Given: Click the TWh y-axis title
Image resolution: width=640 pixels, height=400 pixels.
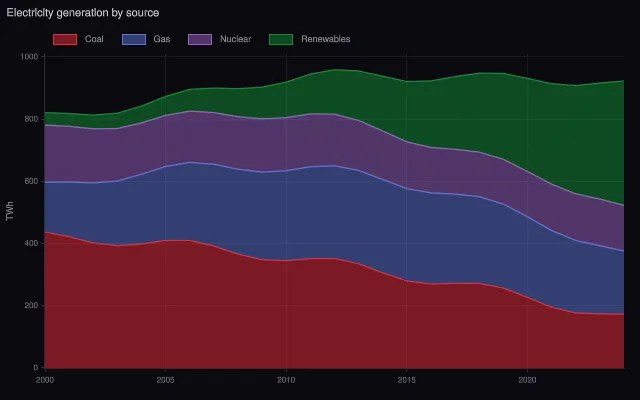Looking at the screenshot, I should (x=10, y=211).
